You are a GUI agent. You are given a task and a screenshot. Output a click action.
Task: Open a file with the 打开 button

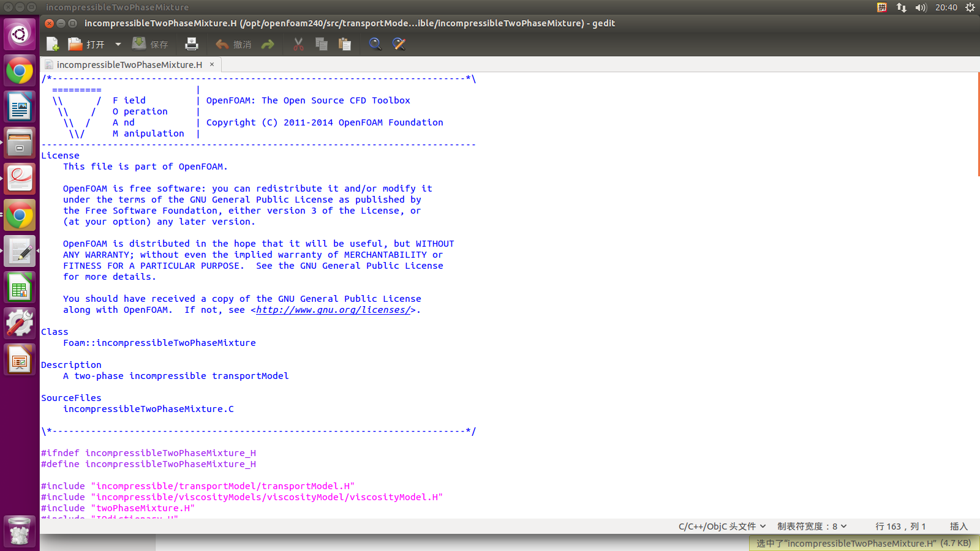tap(86, 44)
